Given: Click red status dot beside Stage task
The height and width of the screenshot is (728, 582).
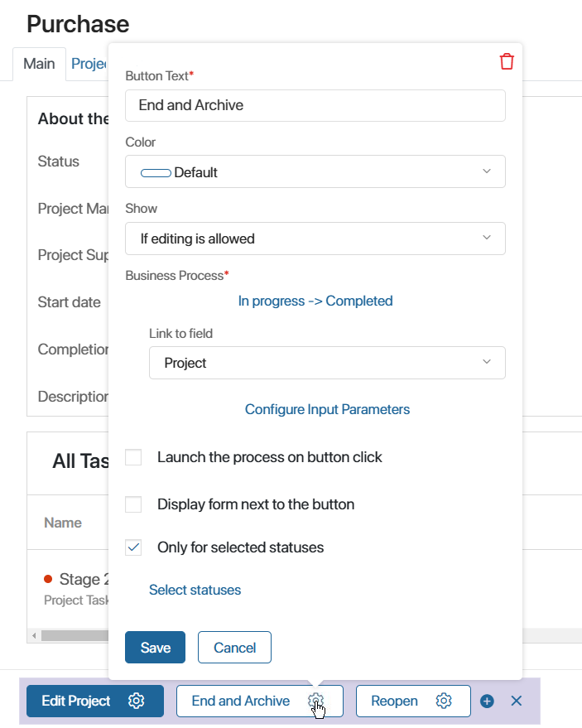Looking at the screenshot, I should point(48,579).
